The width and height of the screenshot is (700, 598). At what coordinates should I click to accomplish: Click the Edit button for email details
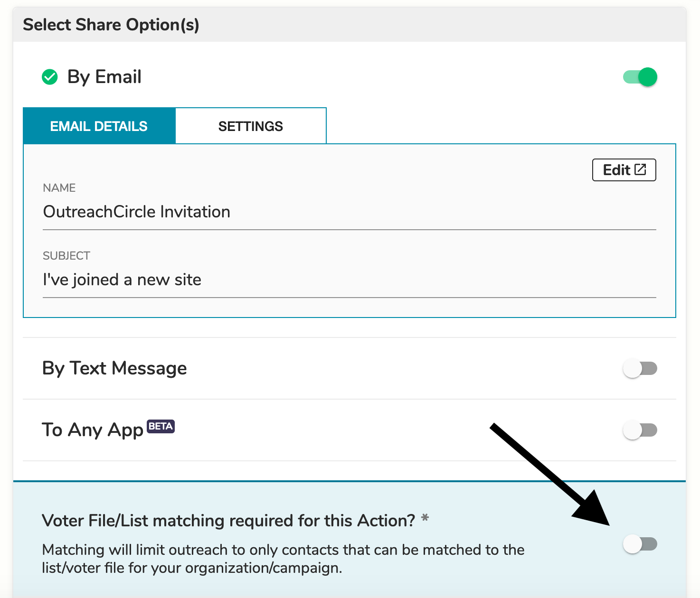pos(624,170)
